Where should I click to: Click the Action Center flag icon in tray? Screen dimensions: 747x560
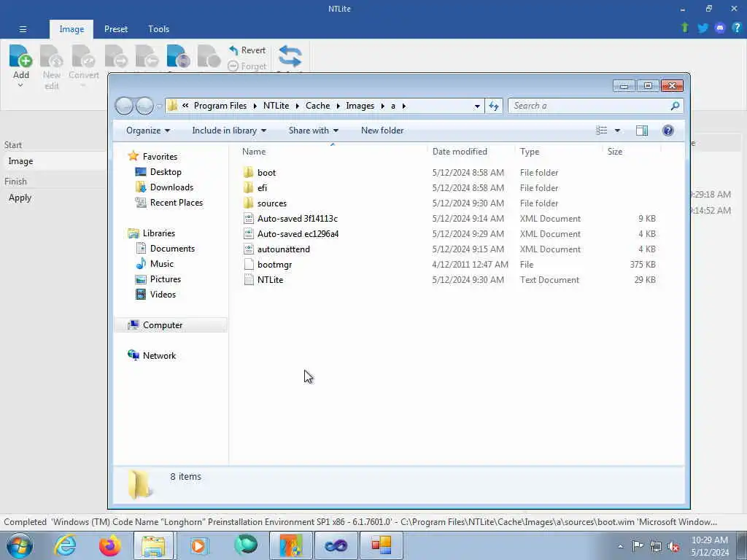(637, 546)
